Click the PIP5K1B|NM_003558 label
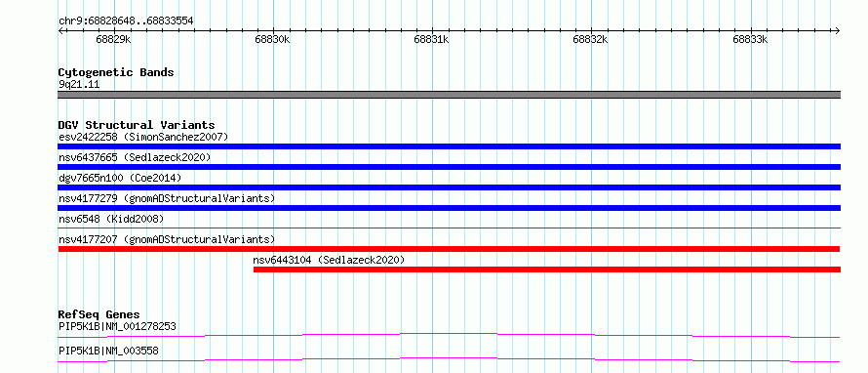Screen dimensions: 868x373 [x=109, y=352]
